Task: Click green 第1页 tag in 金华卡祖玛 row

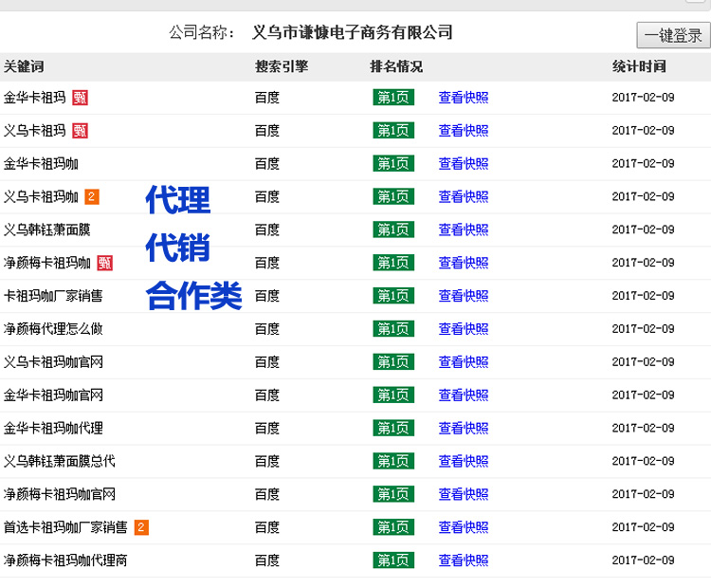Action: click(393, 98)
